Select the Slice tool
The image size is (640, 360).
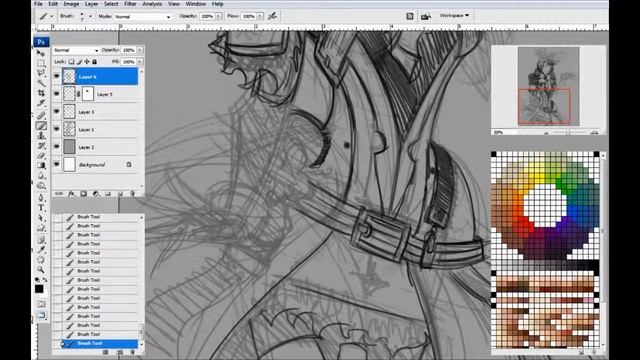tap(41, 103)
